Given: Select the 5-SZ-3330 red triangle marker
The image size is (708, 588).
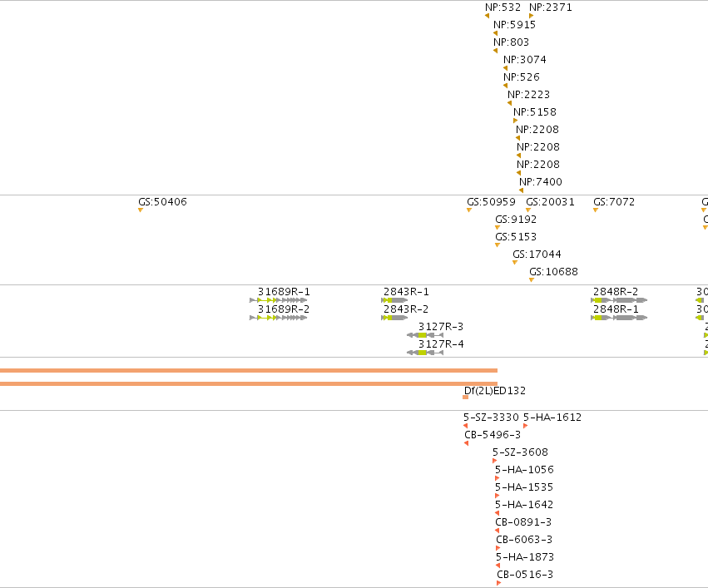Looking at the screenshot, I should click(466, 426).
